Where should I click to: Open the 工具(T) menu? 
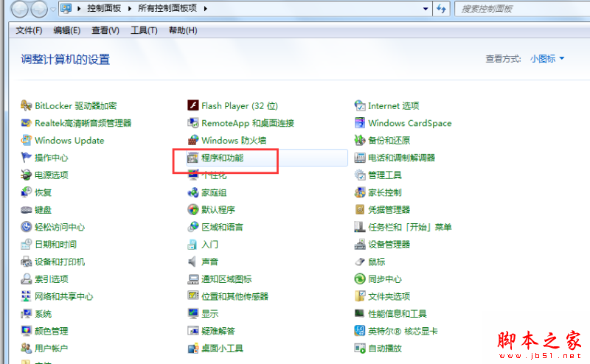[144, 30]
